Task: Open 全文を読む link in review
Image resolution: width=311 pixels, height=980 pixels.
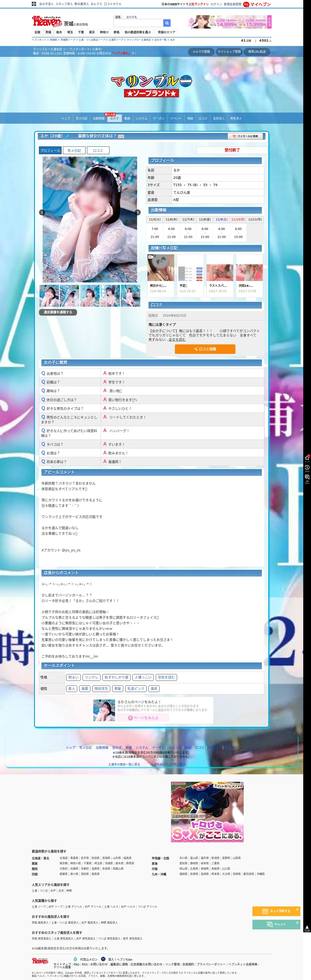Action: (177, 340)
